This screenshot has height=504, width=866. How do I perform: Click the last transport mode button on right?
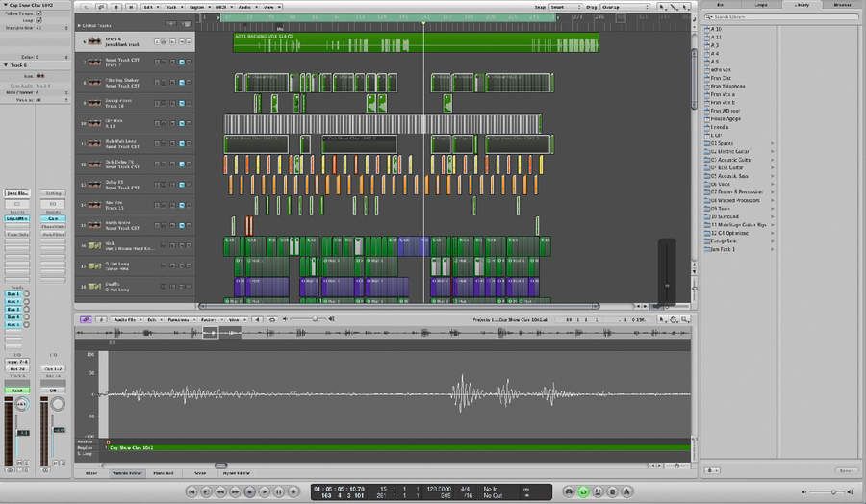[x=626, y=491]
